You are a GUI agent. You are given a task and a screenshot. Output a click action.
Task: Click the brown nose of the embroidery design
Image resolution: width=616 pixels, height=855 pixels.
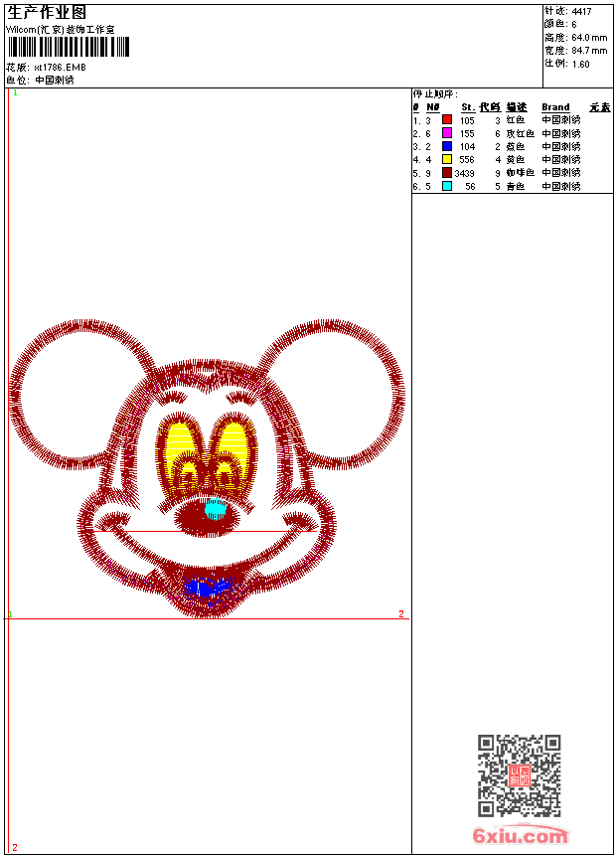point(206,517)
